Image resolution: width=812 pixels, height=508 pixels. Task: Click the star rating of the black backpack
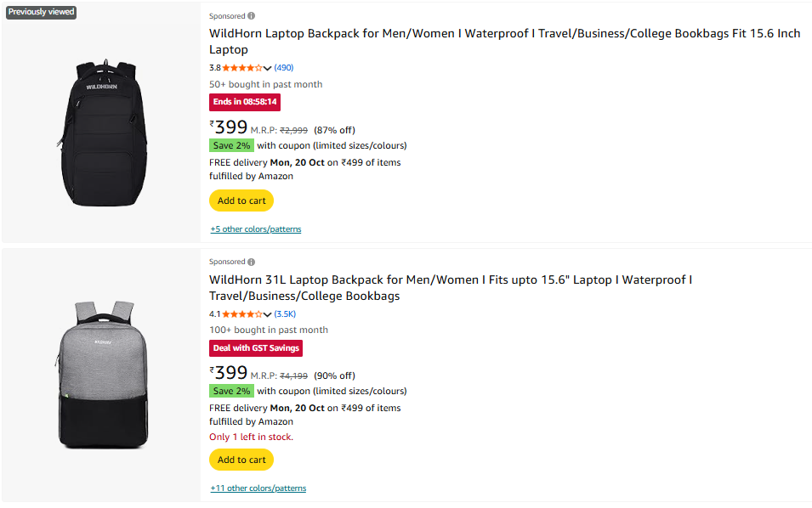[242, 68]
